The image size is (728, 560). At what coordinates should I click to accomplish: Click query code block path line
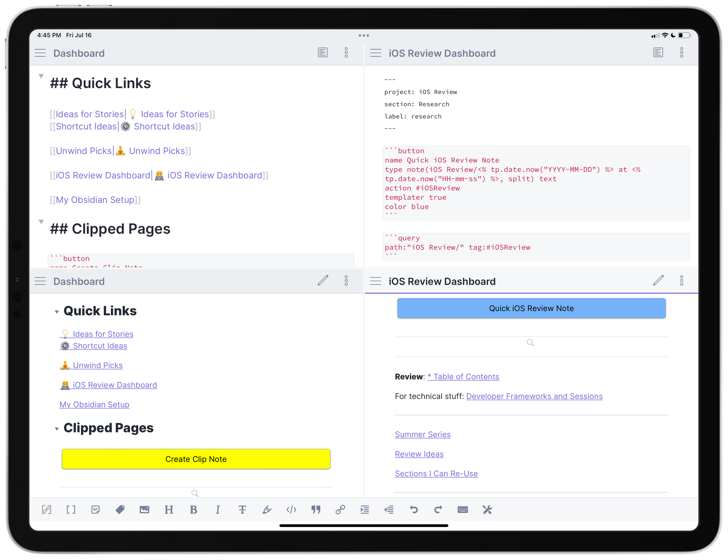457,247
